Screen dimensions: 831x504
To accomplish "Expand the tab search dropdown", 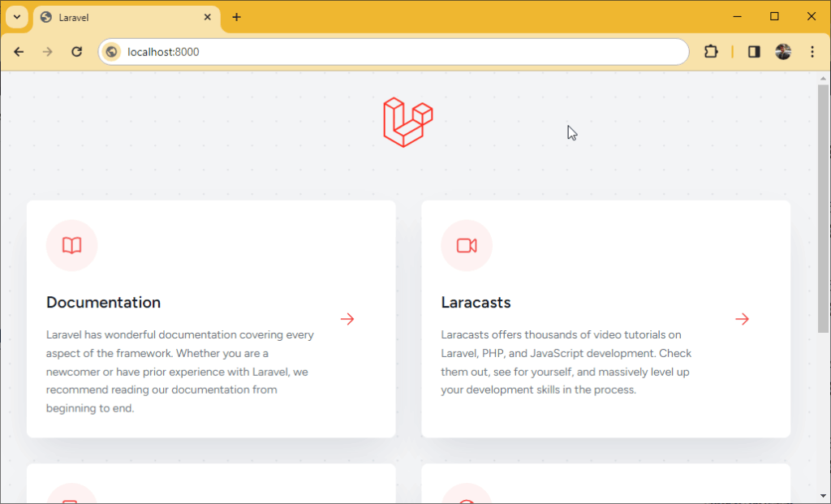I will (x=17, y=17).
